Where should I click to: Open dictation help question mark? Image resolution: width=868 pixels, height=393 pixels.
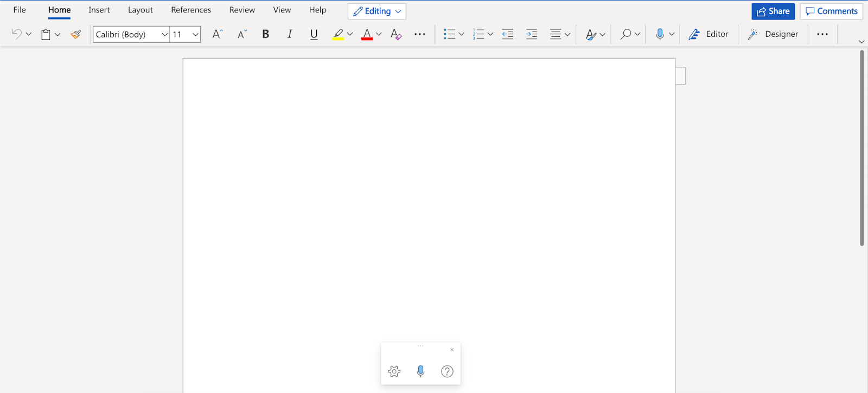[447, 371]
